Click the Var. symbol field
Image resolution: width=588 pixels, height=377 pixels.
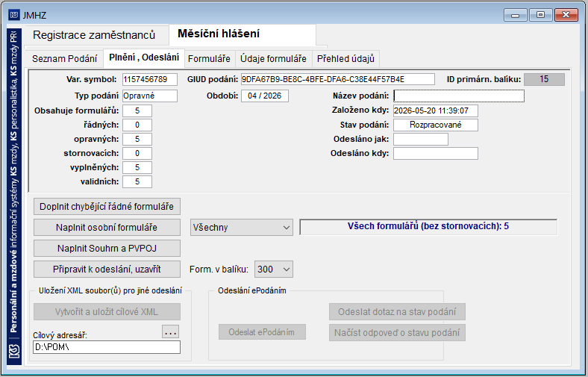click(x=150, y=80)
